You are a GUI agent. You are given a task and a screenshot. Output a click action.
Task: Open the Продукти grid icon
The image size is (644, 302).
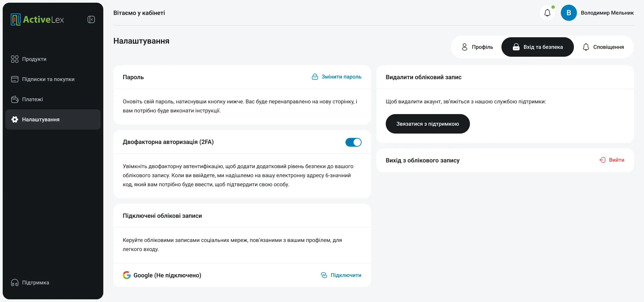click(15, 59)
